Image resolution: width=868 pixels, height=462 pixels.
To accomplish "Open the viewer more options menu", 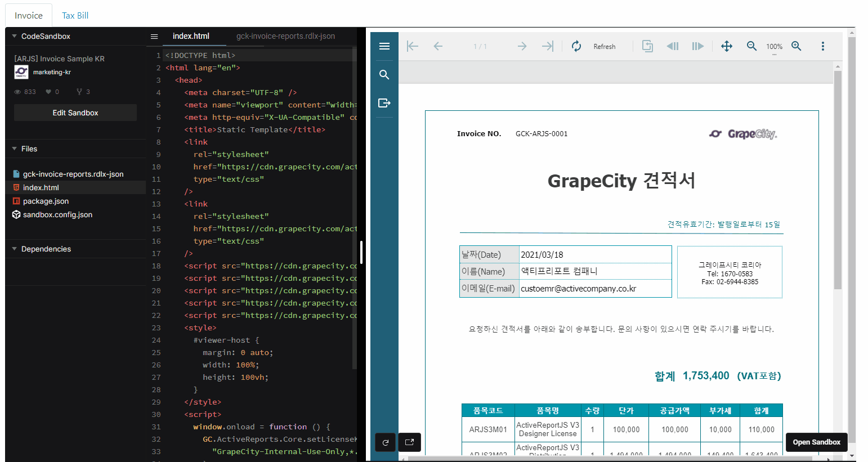I will point(822,46).
